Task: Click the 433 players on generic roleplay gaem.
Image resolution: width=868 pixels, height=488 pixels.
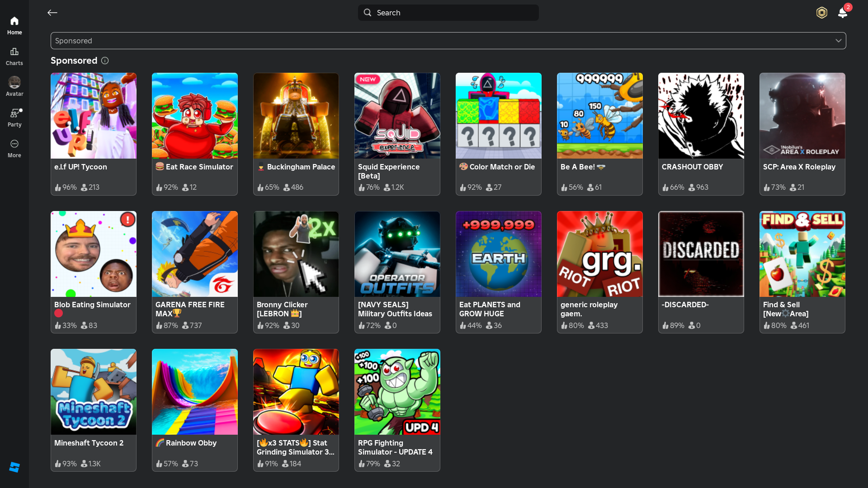Action: click(x=598, y=325)
